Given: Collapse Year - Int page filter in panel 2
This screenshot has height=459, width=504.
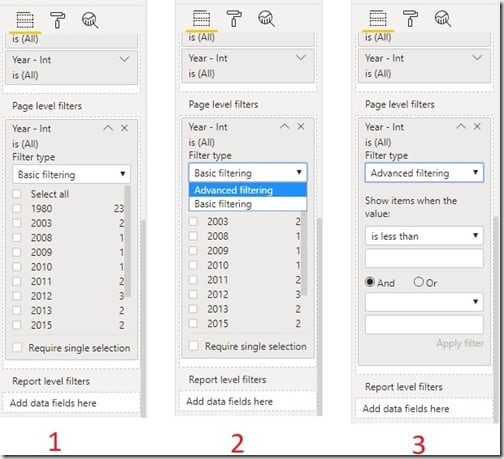Looking at the screenshot, I should 284,126.
